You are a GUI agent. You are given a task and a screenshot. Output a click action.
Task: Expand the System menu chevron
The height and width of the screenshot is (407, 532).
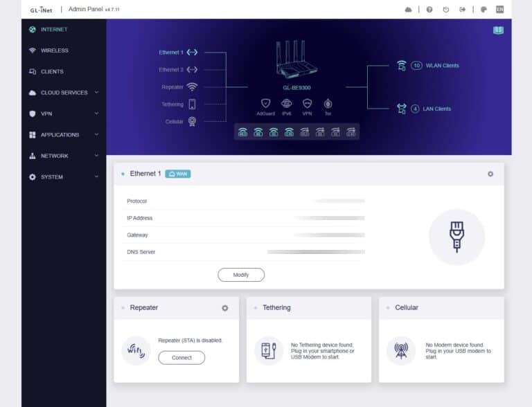tap(96, 177)
